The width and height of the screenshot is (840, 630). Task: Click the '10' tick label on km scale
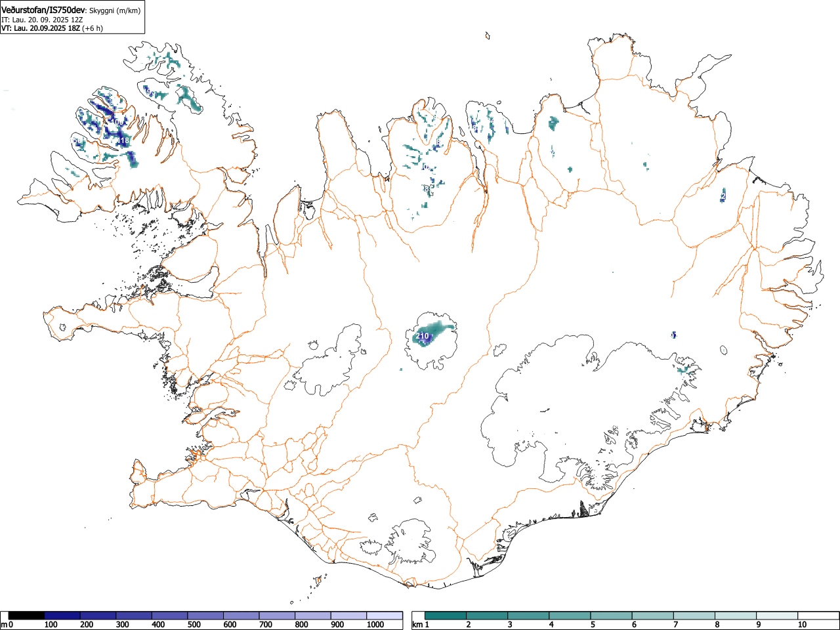pyautogui.click(x=801, y=625)
